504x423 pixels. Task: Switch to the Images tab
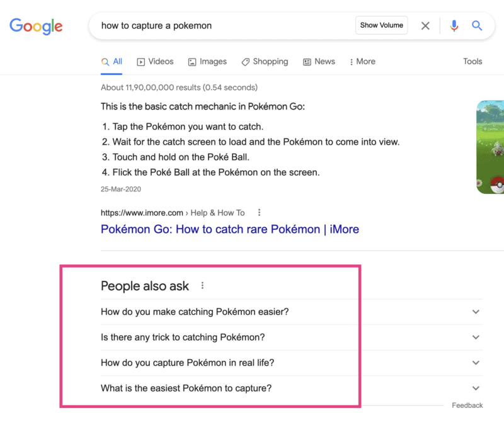tap(207, 62)
